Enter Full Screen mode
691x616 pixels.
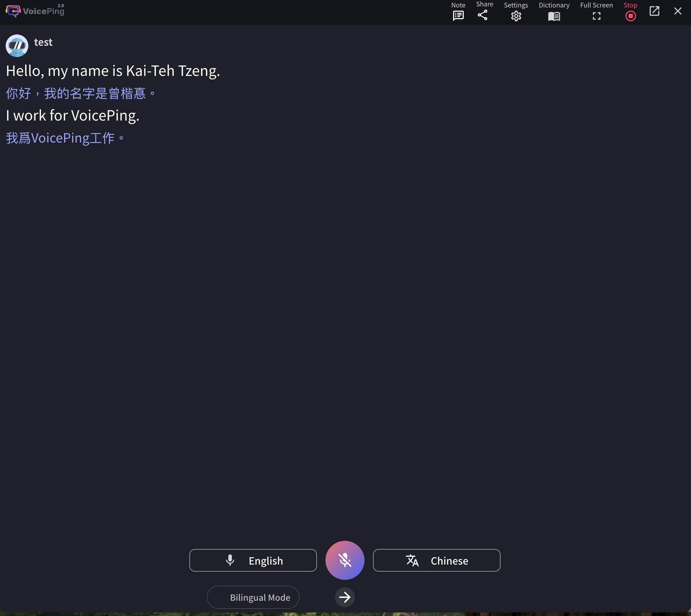pos(596,16)
